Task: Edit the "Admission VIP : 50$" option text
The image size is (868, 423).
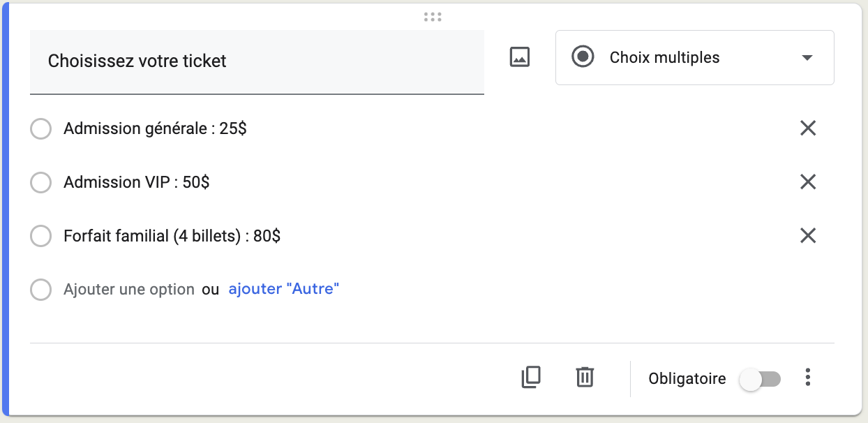Action: coord(137,182)
